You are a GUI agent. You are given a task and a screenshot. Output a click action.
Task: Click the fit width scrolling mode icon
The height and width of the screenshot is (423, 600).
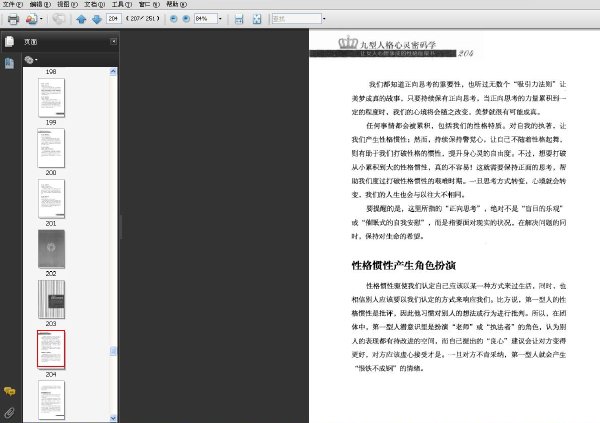(x=239, y=19)
